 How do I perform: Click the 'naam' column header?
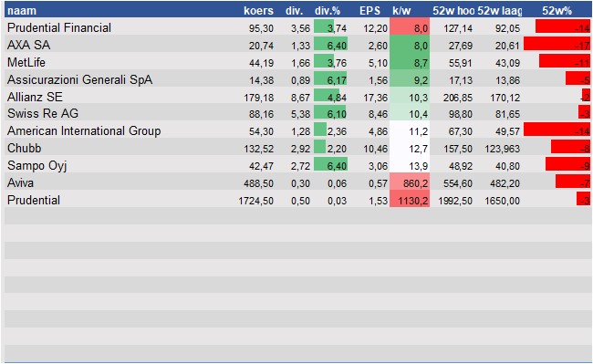[x=22, y=10]
